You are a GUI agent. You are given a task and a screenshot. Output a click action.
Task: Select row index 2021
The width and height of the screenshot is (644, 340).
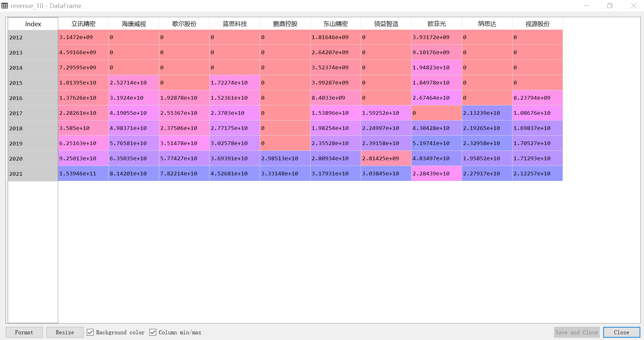pyautogui.click(x=33, y=174)
